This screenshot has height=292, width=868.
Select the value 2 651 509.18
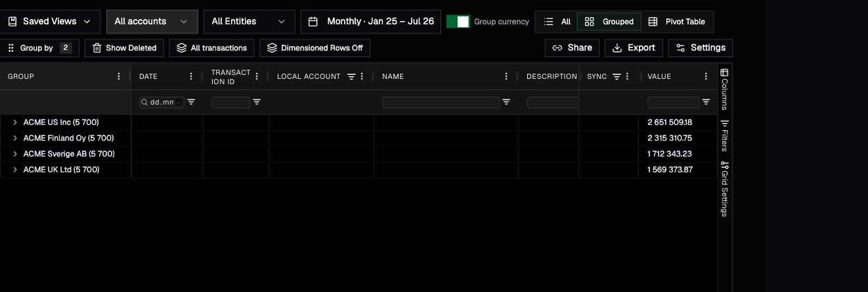click(670, 122)
